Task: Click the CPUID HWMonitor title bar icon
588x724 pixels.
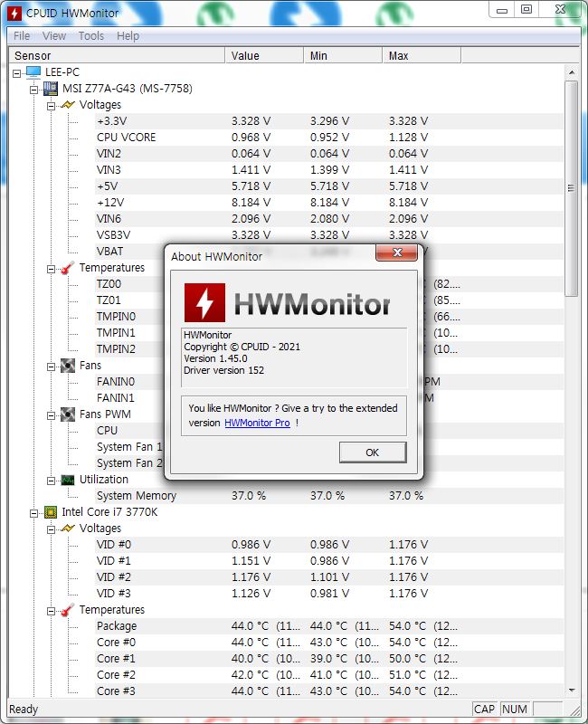Action: pyautogui.click(x=14, y=14)
